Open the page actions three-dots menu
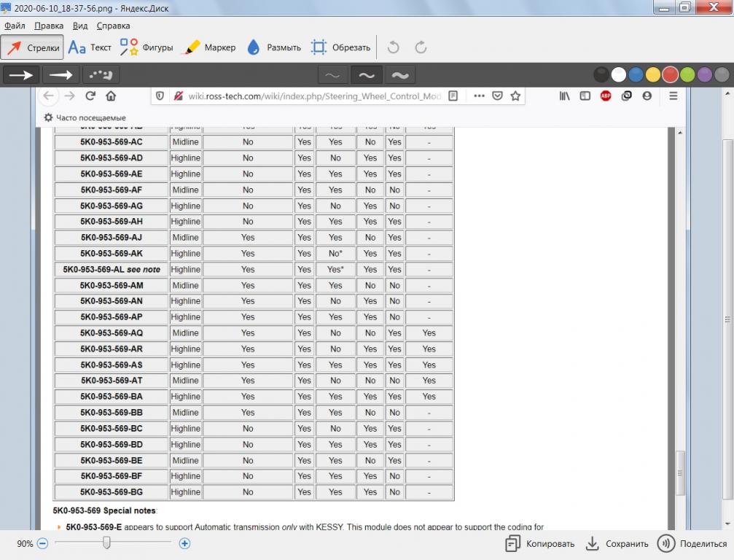 (x=479, y=96)
